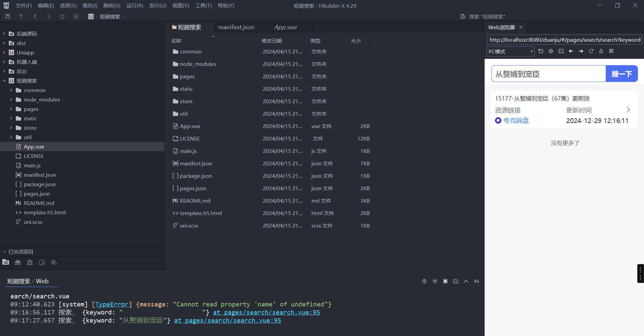Open the binoculars search icon in sidebar
The image size is (644, 336).
pyautogui.click(x=18, y=262)
